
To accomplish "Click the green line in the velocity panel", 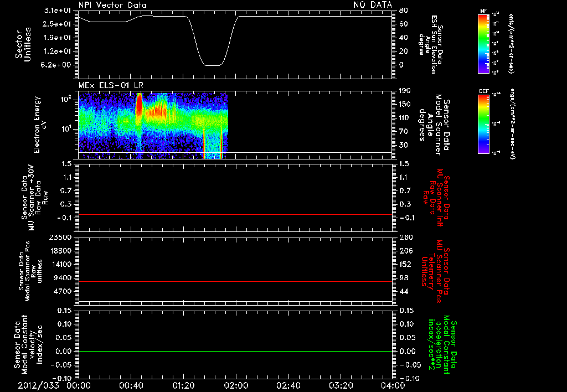I will click(x=235, y=351).
